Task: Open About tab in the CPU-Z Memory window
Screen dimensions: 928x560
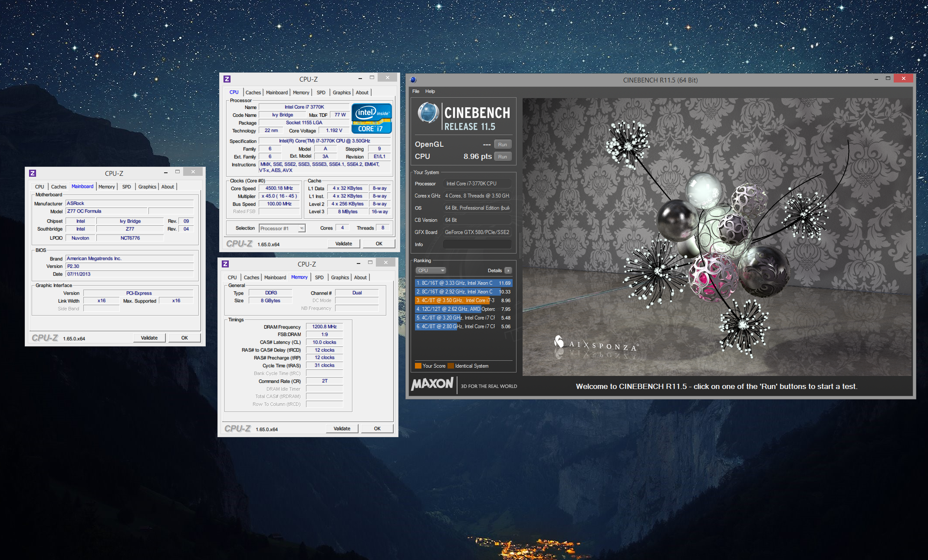Action: [361, 277]
